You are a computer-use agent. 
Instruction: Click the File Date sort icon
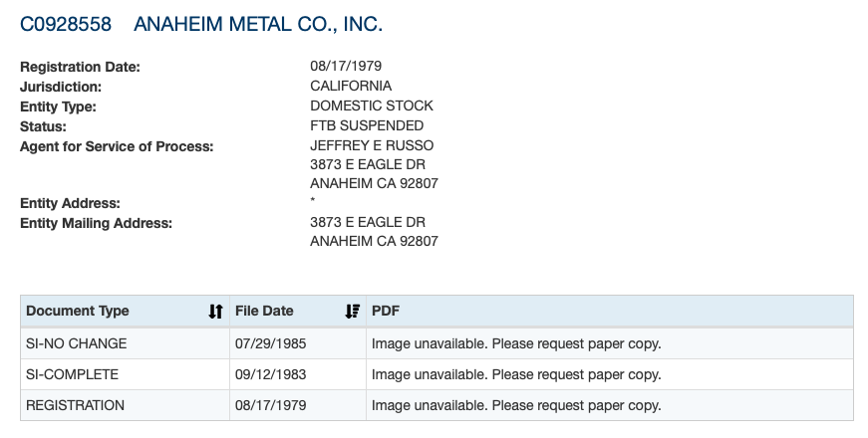(x=351, y=312)
